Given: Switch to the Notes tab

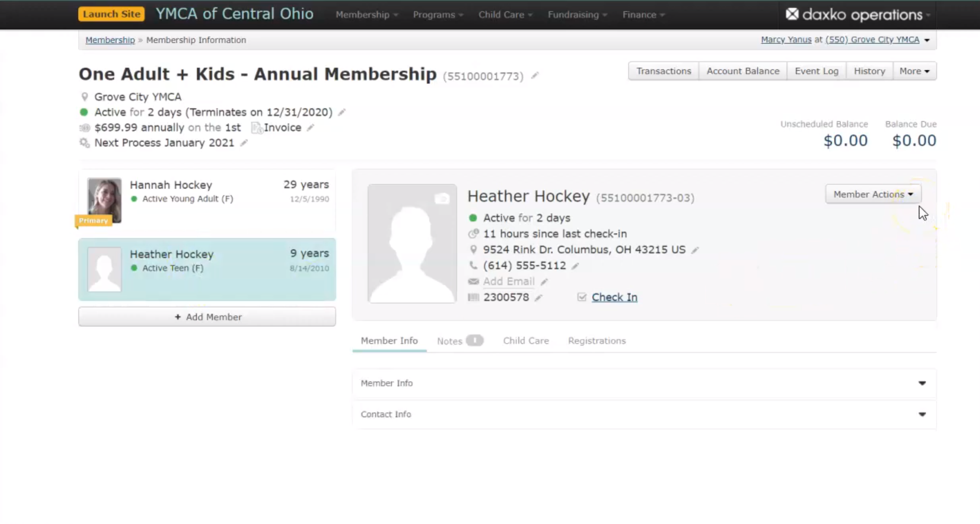Looking at the screenshot, I should tap(459, 341).
